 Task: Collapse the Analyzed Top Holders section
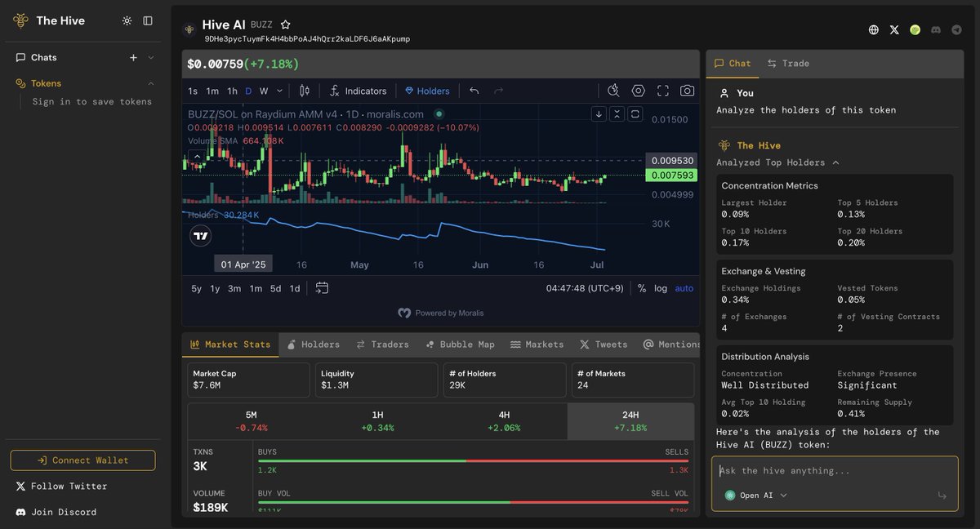click(777, 162)
